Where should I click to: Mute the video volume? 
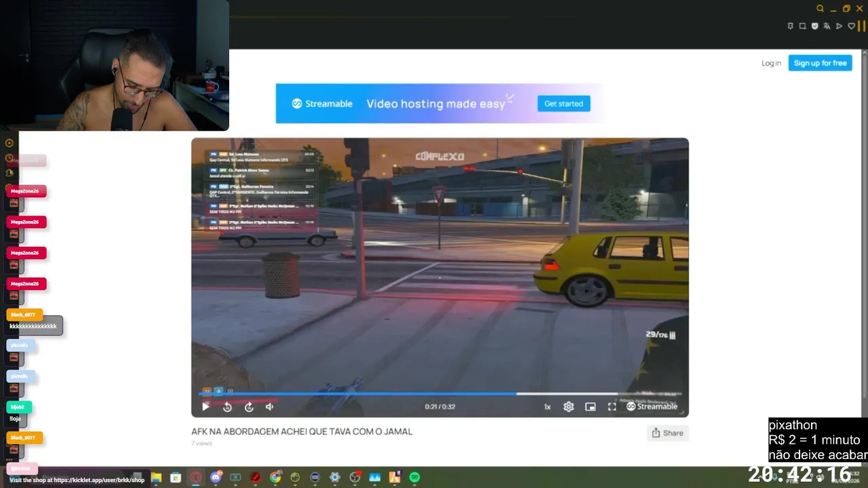270,407
